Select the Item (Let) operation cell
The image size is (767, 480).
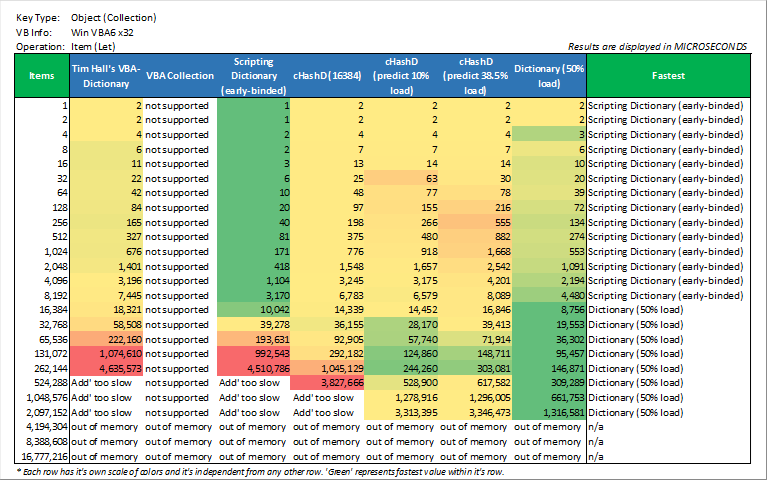point(98,46)
